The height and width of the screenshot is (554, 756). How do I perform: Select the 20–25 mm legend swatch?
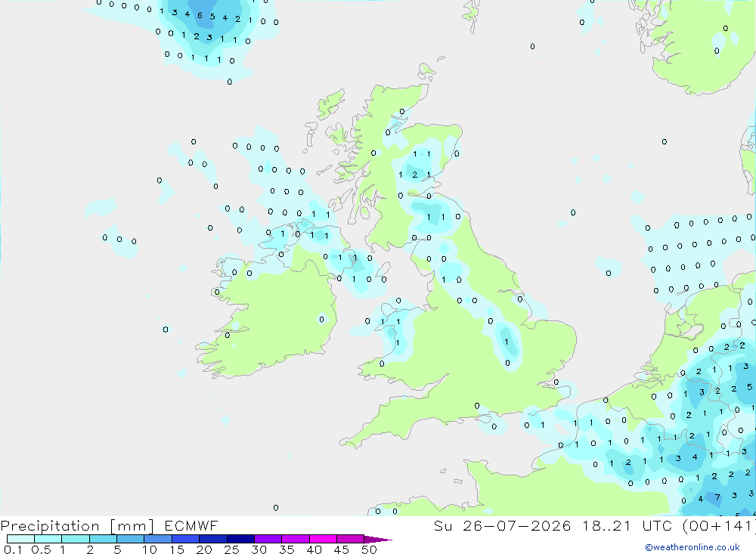click(x=212, y=539)
